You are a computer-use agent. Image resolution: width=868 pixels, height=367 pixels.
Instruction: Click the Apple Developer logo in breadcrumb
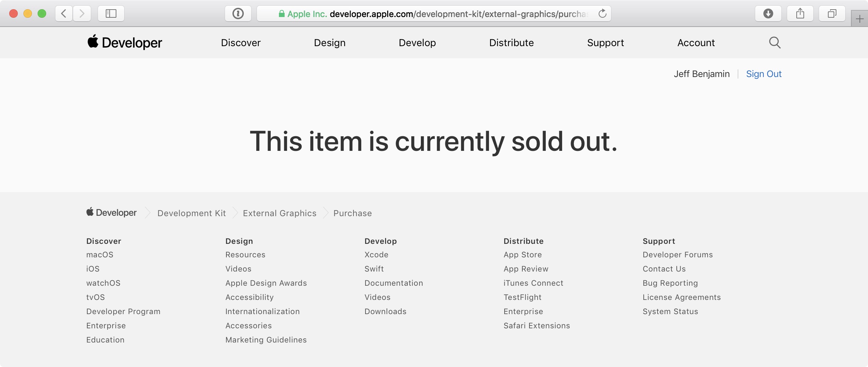pos(111,213)
